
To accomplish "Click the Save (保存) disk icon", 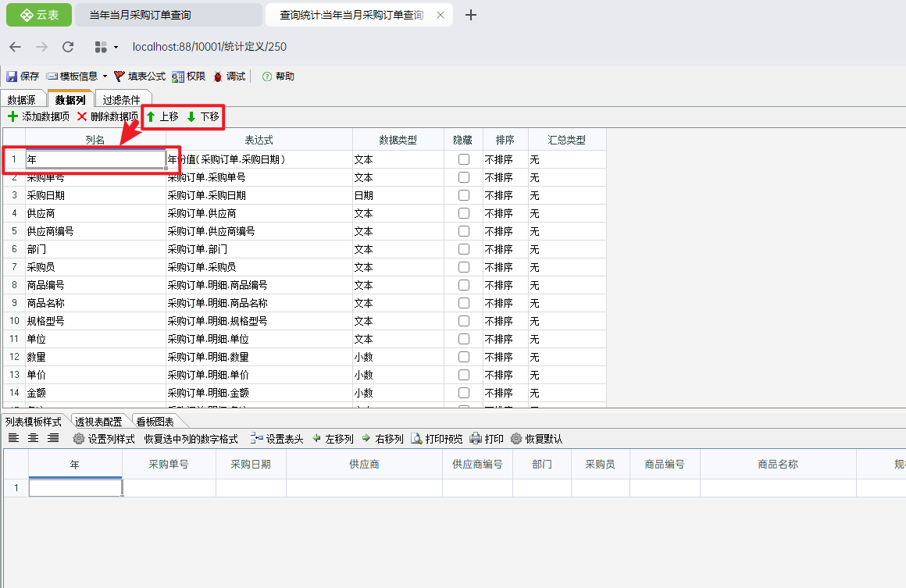I will pyautogui.click(x=12, y=77).
